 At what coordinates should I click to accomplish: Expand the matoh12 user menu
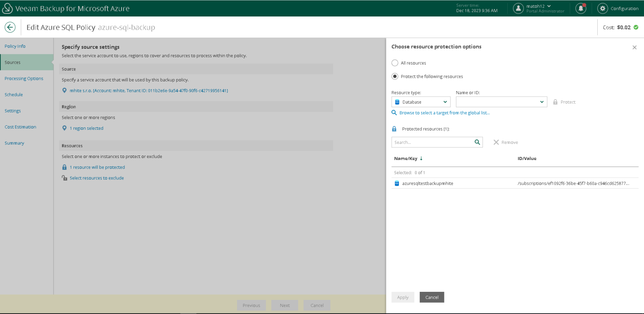click(539, 6)
